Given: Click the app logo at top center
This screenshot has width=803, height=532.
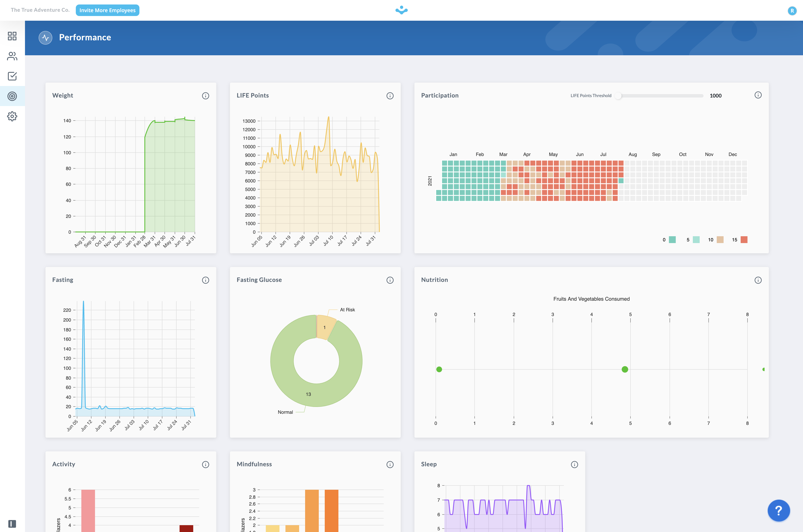Looking at the screenshot, I should 401,10.
